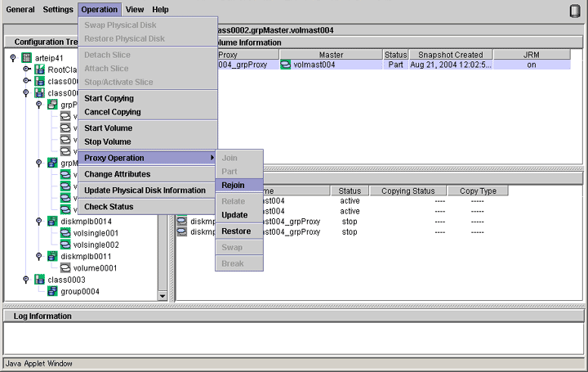Choose Update in the proxy submenu
The height and width of the screenshot is (372, 588).
point(234,215)
